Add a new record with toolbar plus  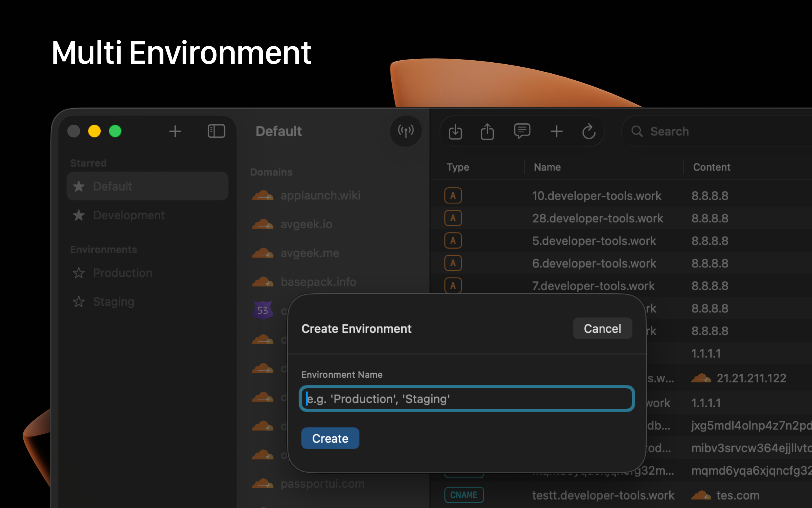(x=556, y=131)
